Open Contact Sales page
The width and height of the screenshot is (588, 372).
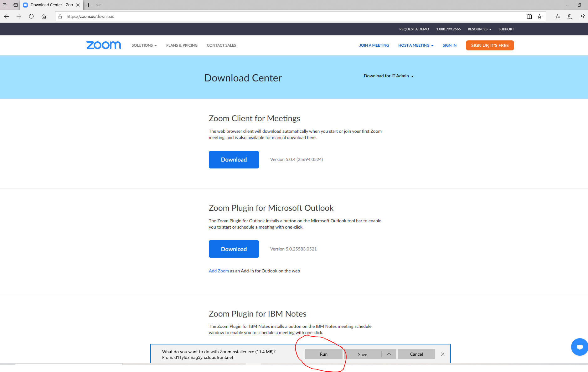(221, 45)
